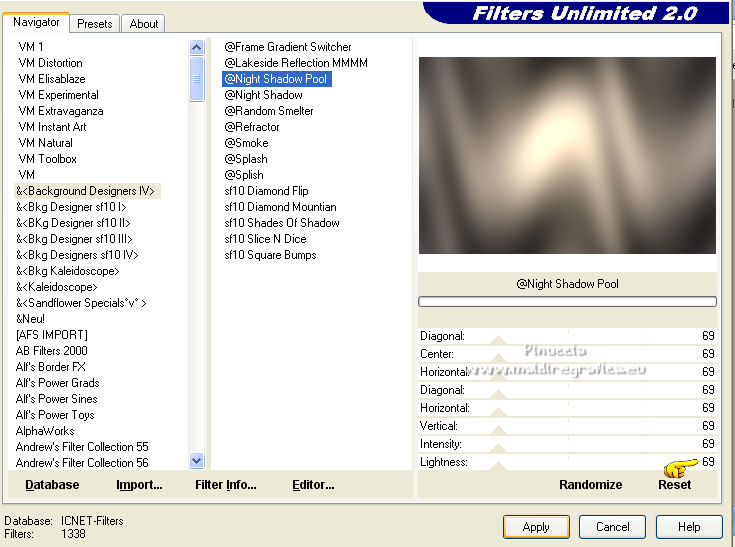735x547 pixels.
Task: Choose @Random Smelter filter
Action: [269, 111]
